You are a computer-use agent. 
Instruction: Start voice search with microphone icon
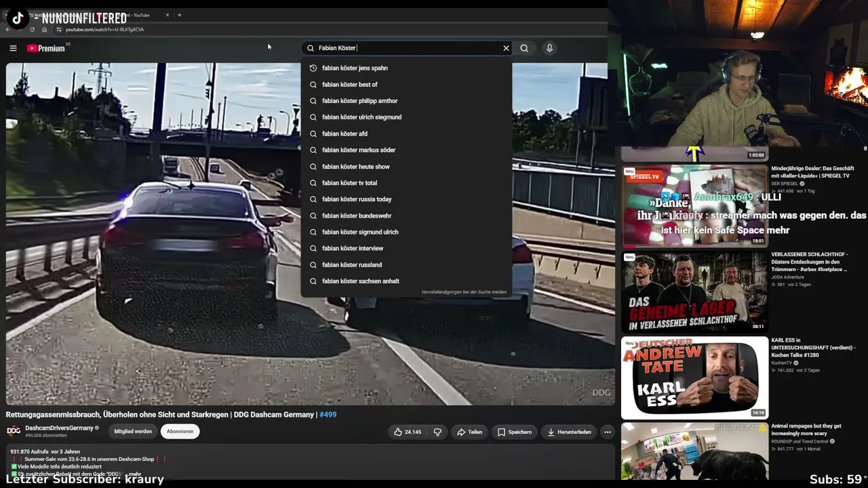[549, 48]
